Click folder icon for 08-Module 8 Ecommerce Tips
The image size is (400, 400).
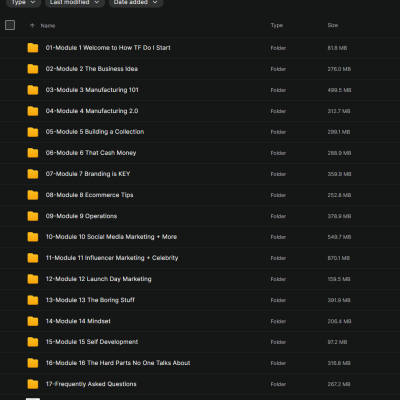coord(33,195)
